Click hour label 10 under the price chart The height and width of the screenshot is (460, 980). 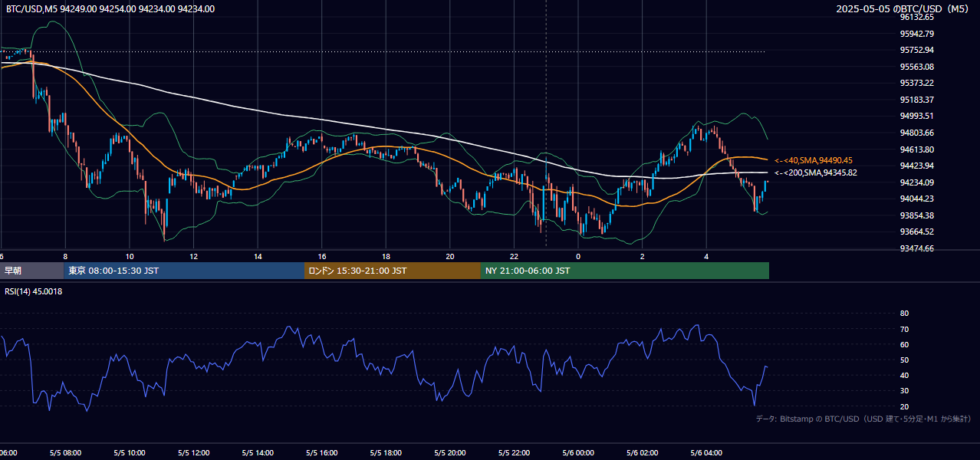(x=130, y=256)
